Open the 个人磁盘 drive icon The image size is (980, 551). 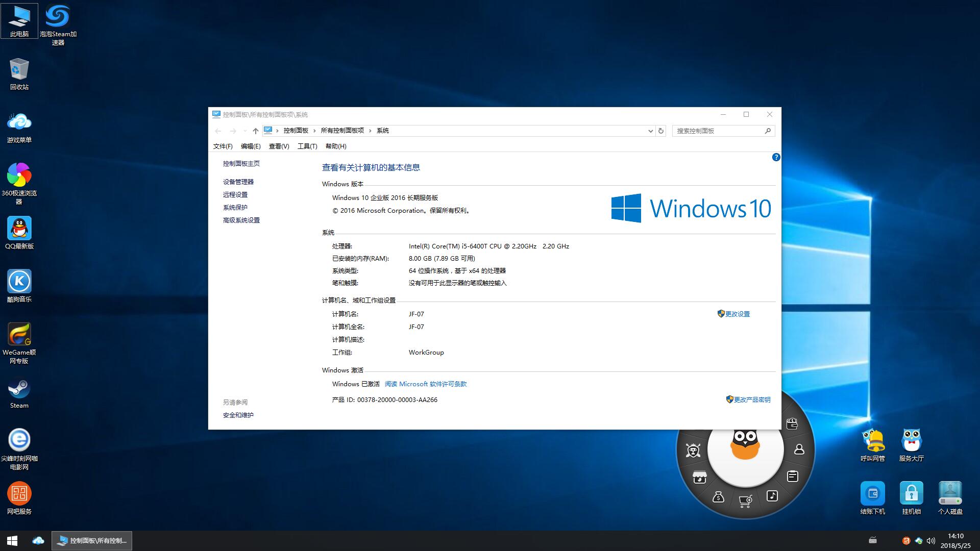pos(950,498)
